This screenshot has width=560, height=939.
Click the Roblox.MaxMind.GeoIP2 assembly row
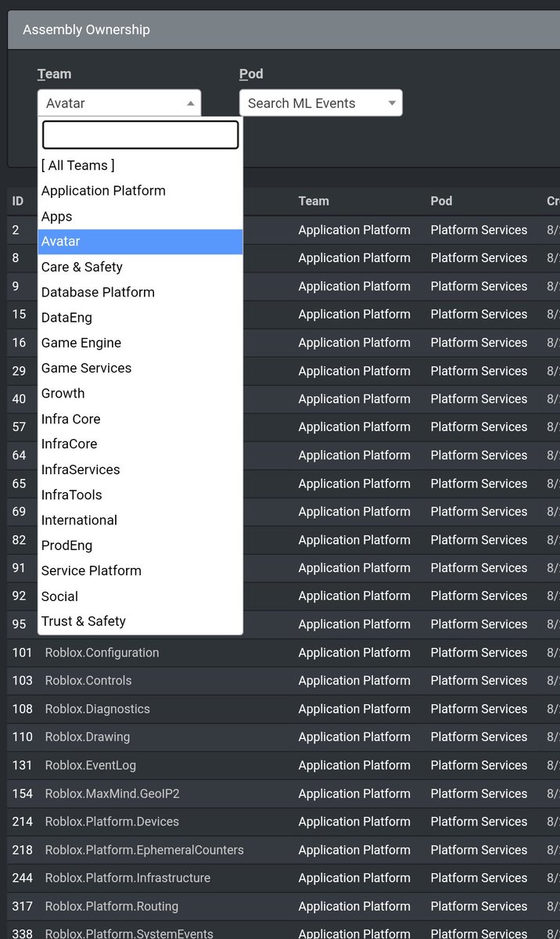[283, 793]
